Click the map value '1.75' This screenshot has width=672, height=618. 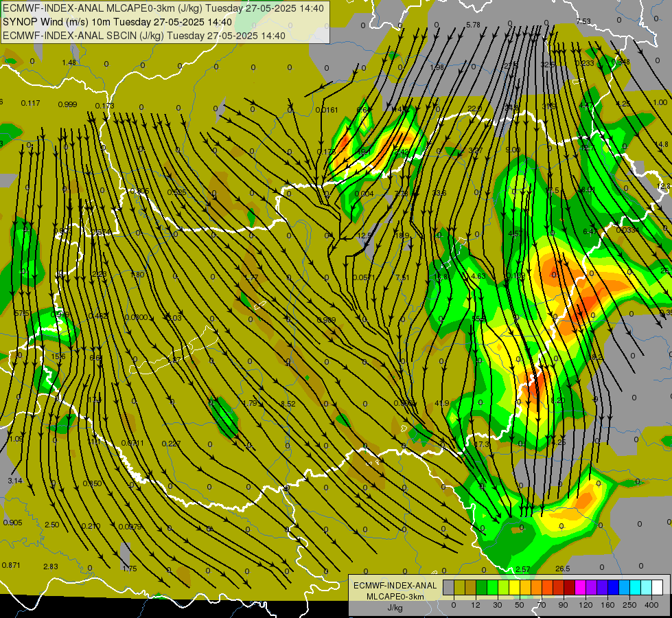click(130, 569)
